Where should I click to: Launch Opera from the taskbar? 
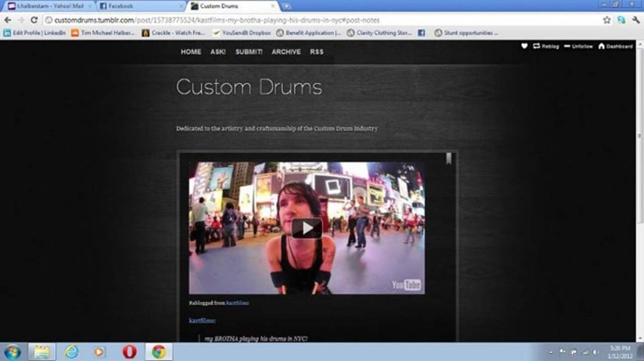(x=129, y=352)
